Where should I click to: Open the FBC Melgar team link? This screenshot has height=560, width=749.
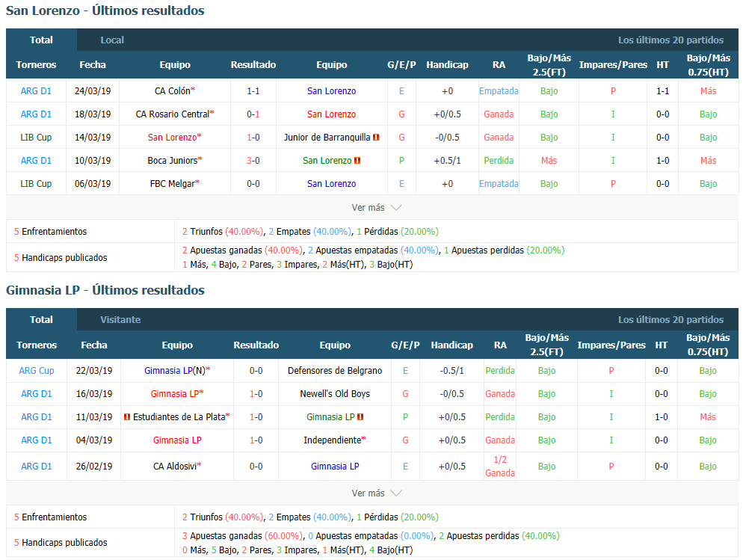click(173, 184)
